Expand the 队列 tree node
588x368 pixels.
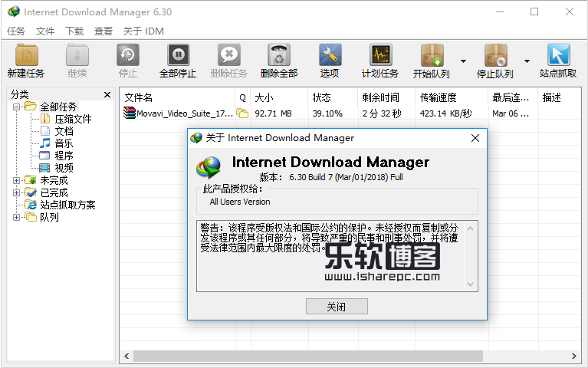(16, 217)
